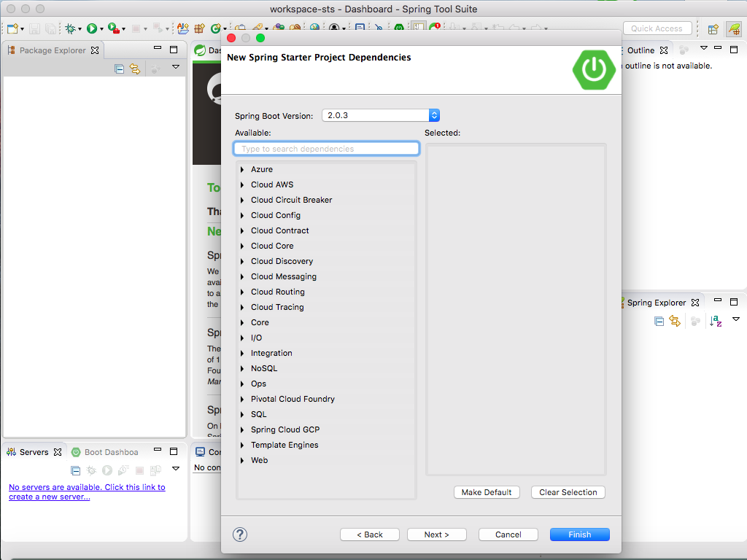
Task: Minimize the Servers view panel
Action: coord(158,450)
